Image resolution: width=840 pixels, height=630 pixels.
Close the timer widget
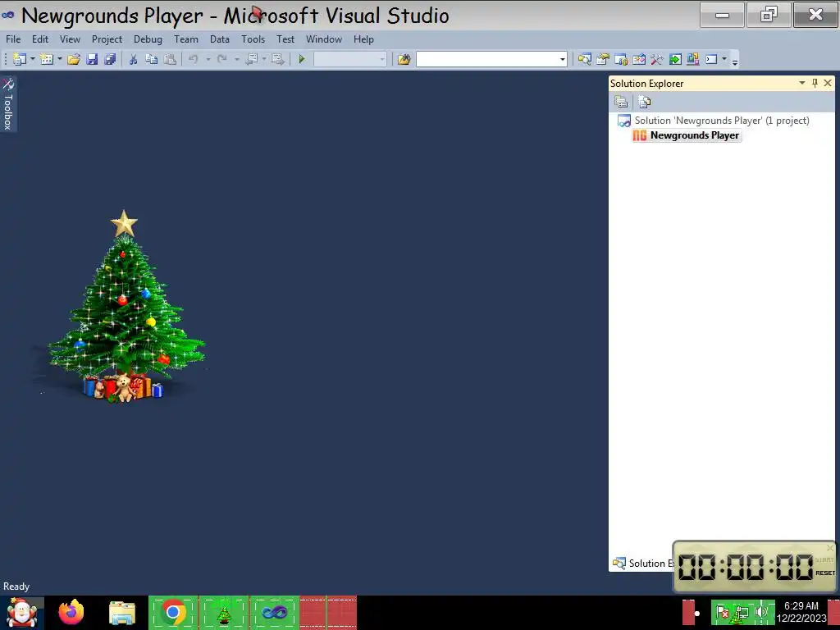[x=830, y=547]
